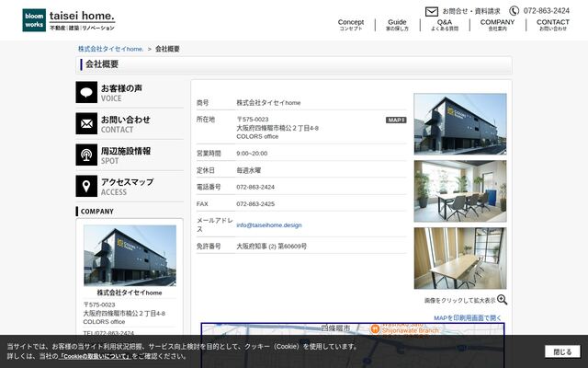The width and height of the screenshot is (588, 368).
Task: Click the 四條畷市 label on map
Action: coord(335,328)
